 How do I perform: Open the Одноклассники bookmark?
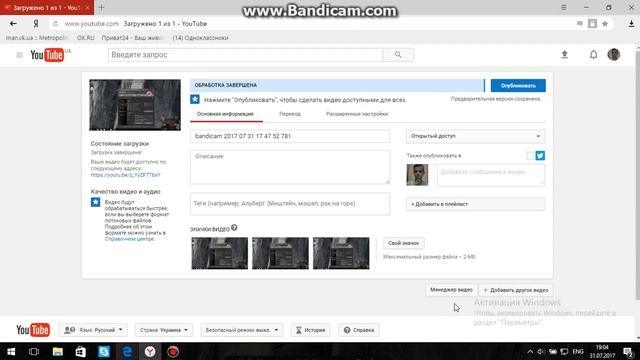coord(200,38)
